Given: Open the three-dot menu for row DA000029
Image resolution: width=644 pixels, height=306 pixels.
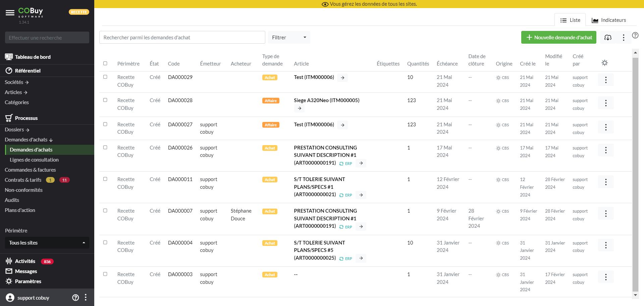Looking at the screenshot, I should [605, 80].
